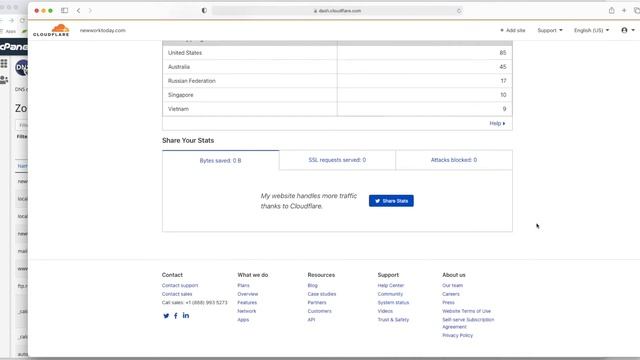Click the cPanel logo in background window
The width and height of the screenshot is (640, 360).
[x=14, y=47]
